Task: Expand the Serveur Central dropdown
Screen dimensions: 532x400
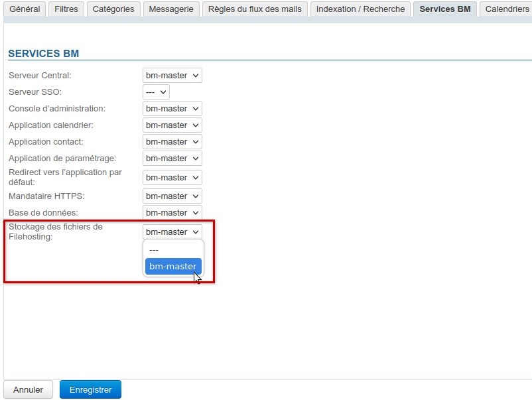Action: (x=172, y=76)
